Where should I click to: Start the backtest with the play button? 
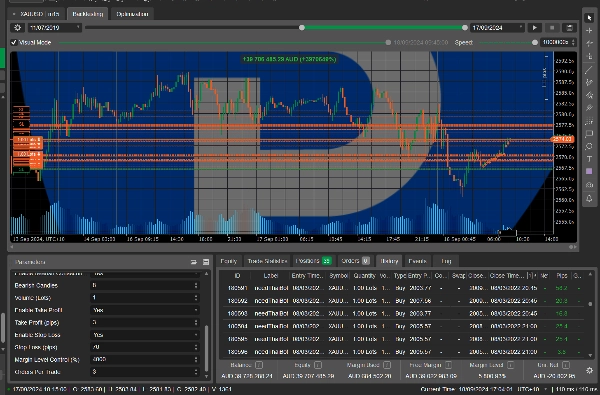(535, 28)
